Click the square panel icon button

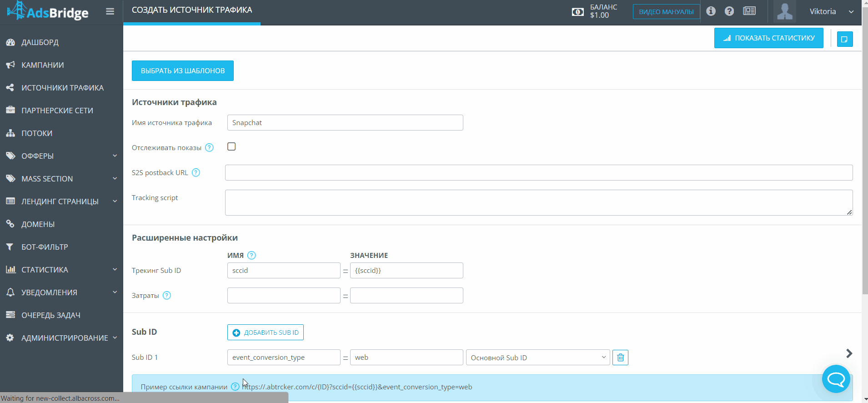point(845,39)
